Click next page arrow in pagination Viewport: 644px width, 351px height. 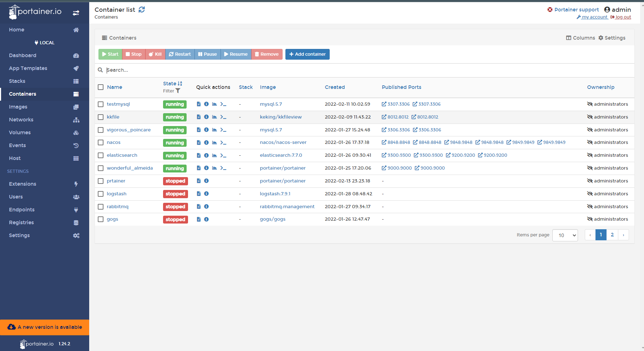pos(623,235)
